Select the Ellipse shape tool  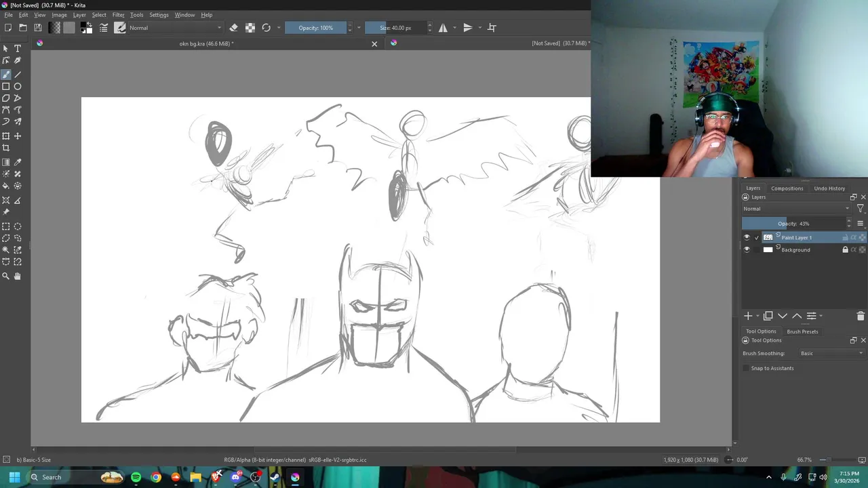(x=18, y=86)
